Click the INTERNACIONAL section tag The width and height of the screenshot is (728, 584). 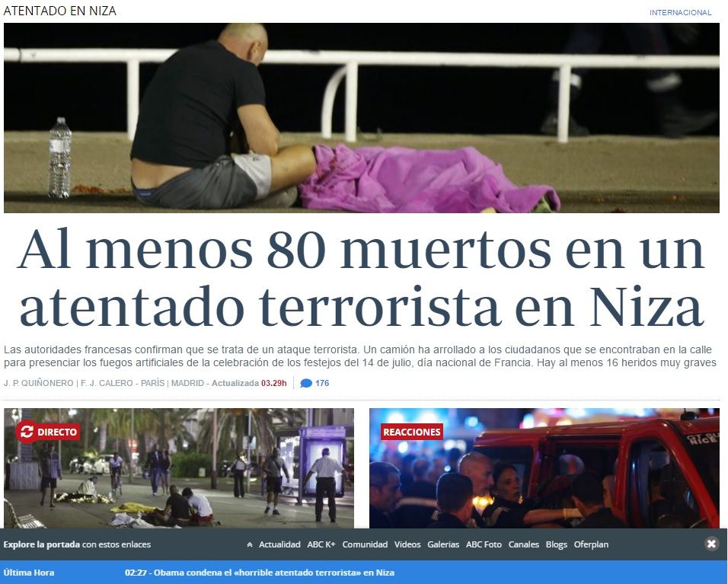click(680, 13)
